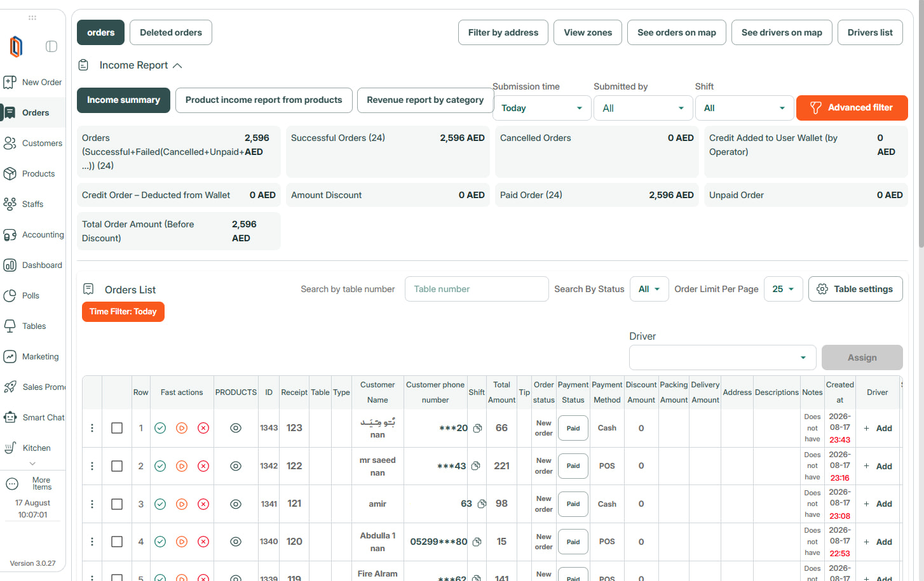
Task: Open Dashboard section
Action: (33, 265)
